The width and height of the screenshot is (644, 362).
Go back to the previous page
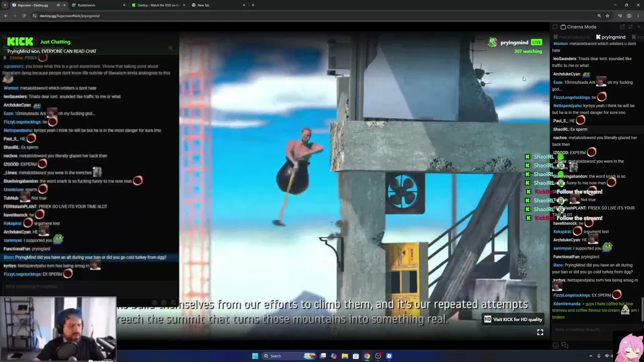[6, 16]
